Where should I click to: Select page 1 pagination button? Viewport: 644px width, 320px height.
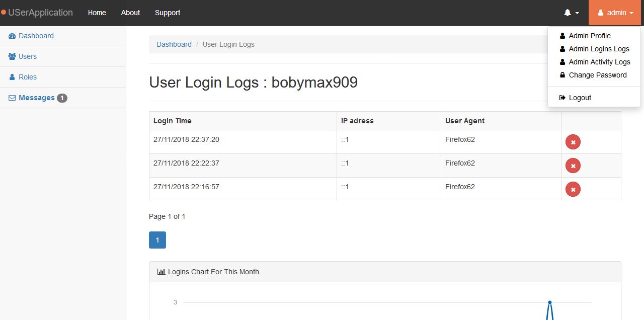pyautogui.click(x=157, y=240)
